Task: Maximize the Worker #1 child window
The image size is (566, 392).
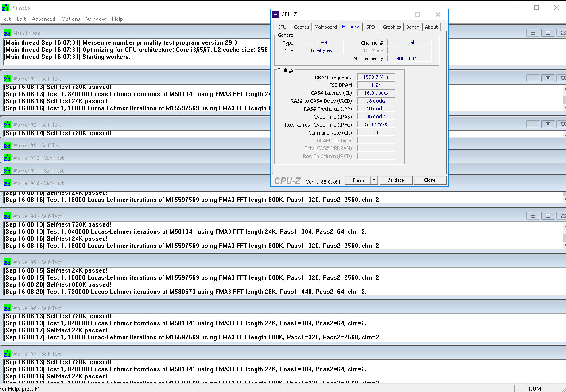Action: pos(548,78)
